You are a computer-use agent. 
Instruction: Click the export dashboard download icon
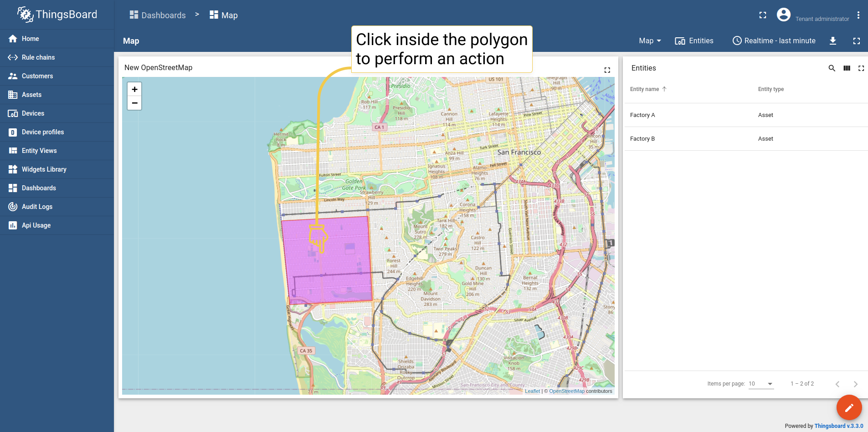pos(833,41)
